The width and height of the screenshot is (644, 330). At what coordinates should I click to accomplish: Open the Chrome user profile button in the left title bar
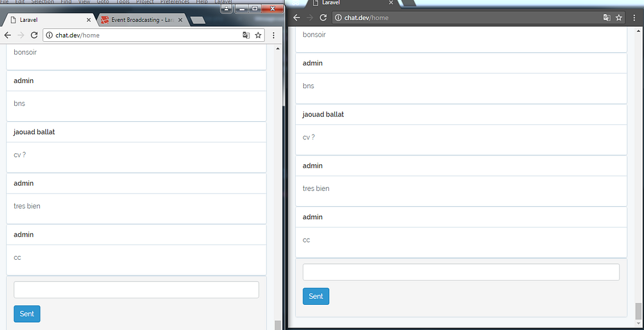[227, 8]
